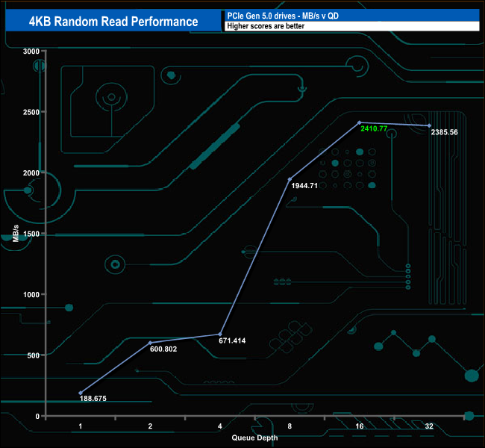Image resolution: width=485 pixels, height=448 pixels.
Task: Click the 16 label on the x-axis
Action: [359, 426]
